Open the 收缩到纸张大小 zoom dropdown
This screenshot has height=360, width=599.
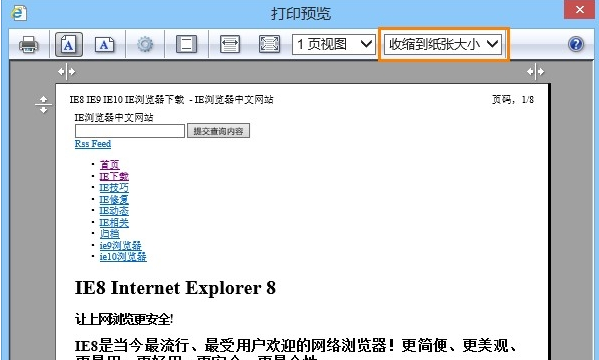pos(443,44)
